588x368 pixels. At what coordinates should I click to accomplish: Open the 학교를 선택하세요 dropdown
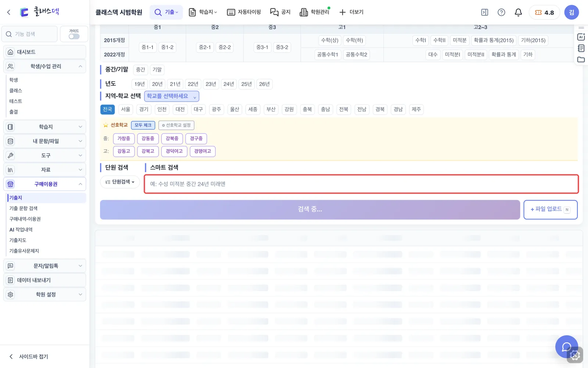[172, 96]
